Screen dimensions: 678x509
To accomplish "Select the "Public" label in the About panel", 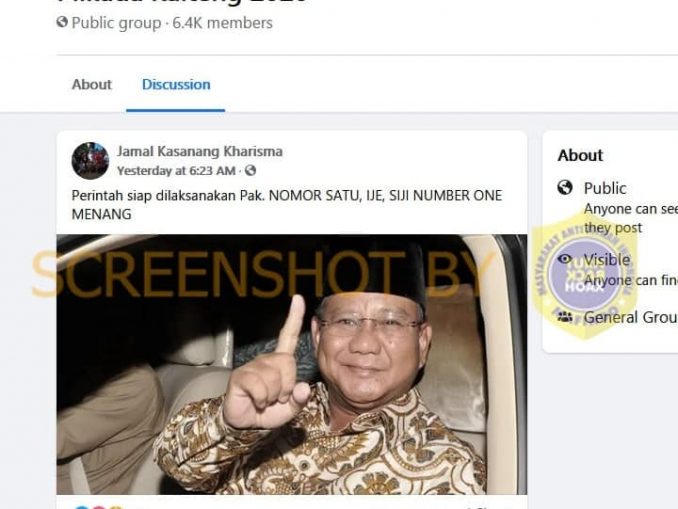I will [605, 188].
